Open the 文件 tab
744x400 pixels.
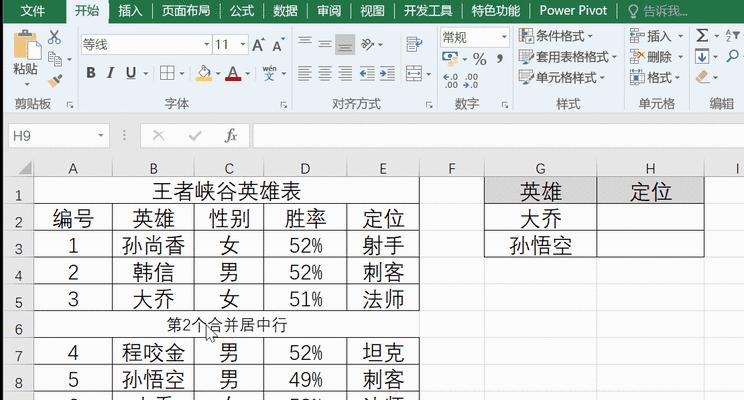click(33, 10)
